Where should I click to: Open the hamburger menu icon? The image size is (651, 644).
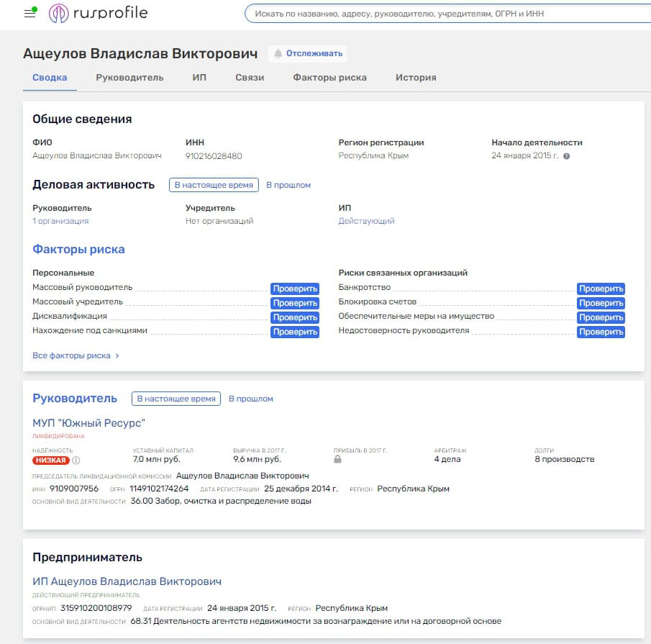click(x=29, y=14)
